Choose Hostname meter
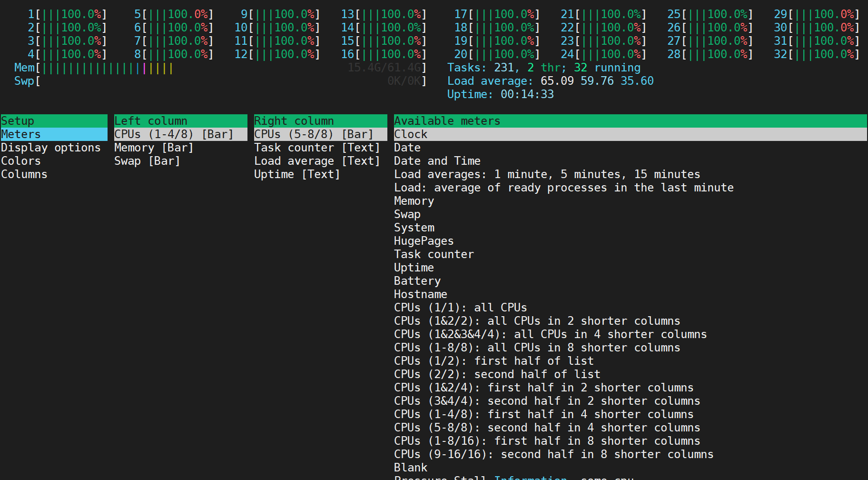The height and width of the screenshot is (480, 868). [x=421, y=294]
